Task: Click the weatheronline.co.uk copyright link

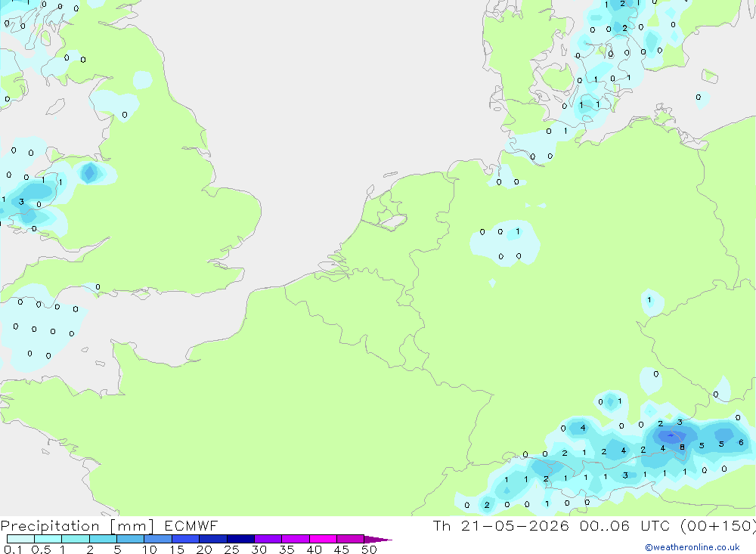Action: pyautogui.click(x=692, y=547)
